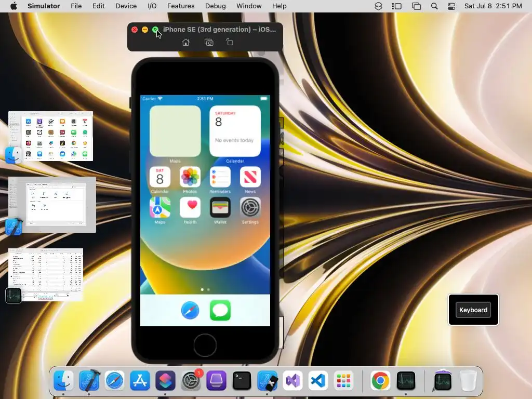This screenshot has width=532, height=399.
Task: Open the I/O menu
Action: pyautogui.click(x=152, y=6)
